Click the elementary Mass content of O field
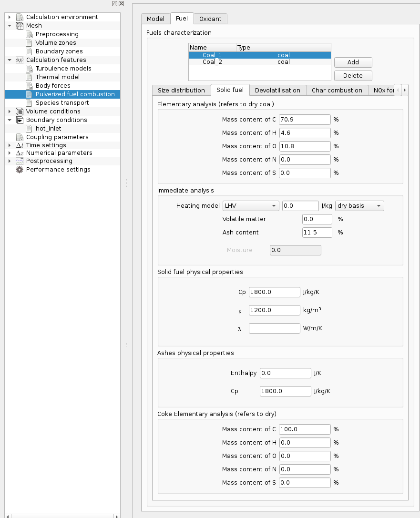420x518 pixels. tap(305, 146)
